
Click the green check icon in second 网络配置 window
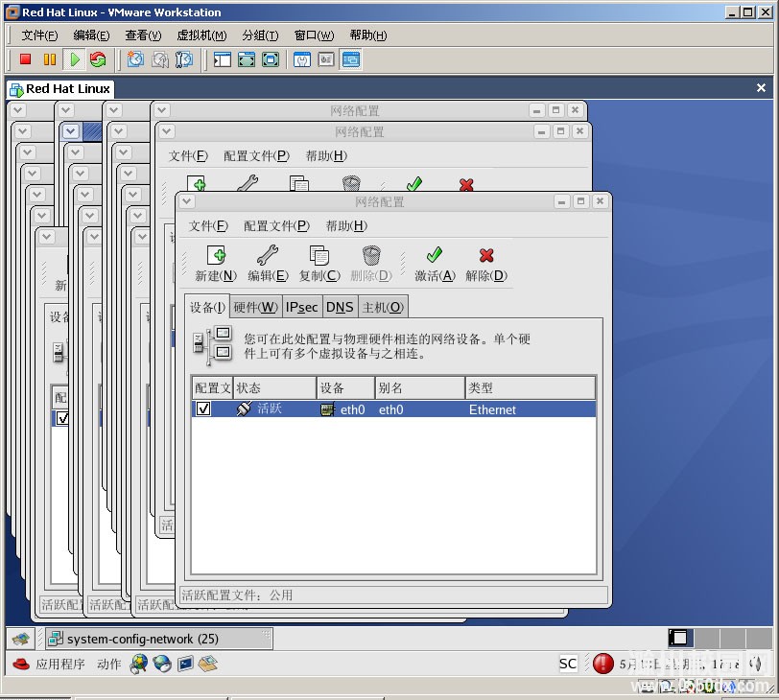tap(413, 184)
